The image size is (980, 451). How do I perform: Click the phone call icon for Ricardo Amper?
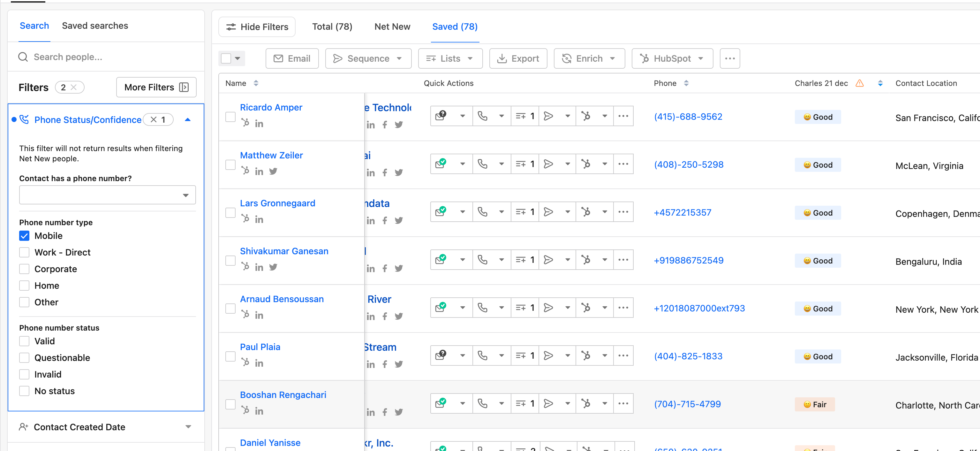[482, 116]
